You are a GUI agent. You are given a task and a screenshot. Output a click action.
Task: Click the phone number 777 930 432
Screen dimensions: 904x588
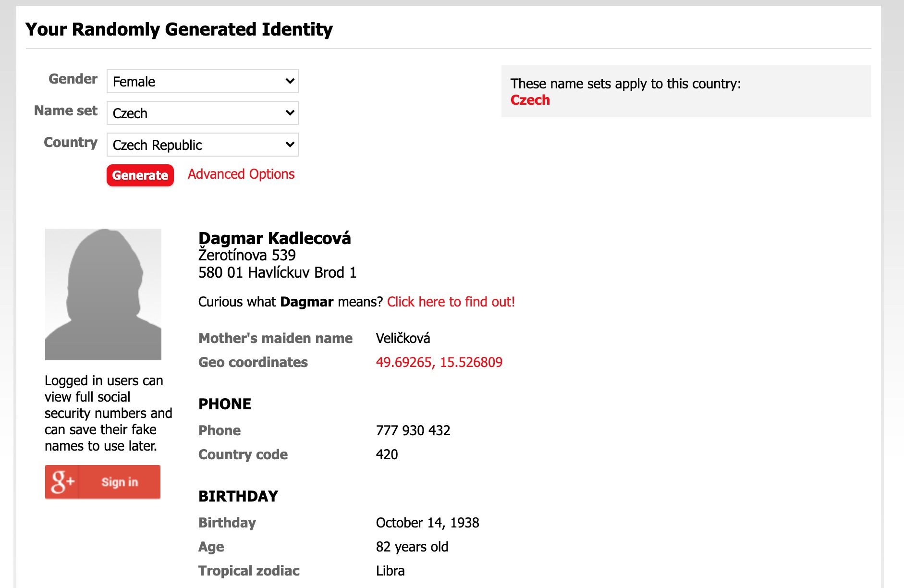click(413, 430)
